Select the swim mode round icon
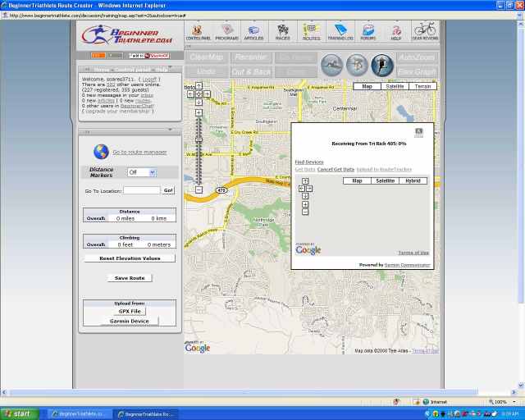The image size is (525, 420). point(331,65)
